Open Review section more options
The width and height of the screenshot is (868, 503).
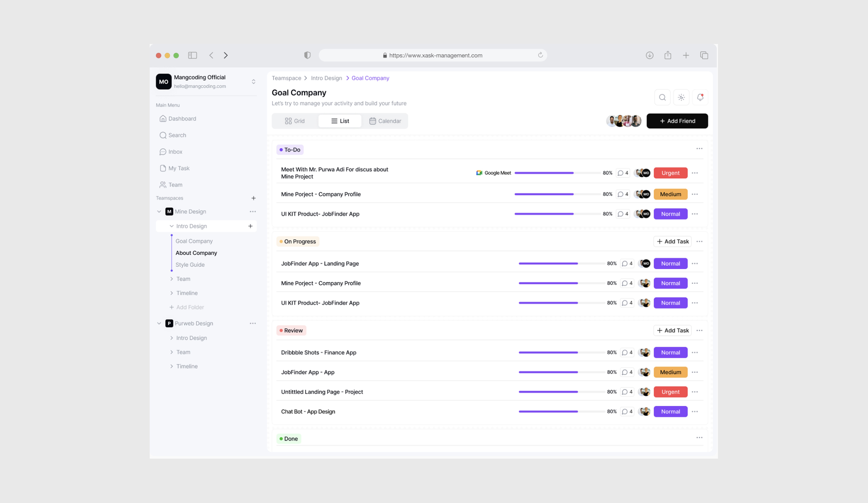(699, 331)
